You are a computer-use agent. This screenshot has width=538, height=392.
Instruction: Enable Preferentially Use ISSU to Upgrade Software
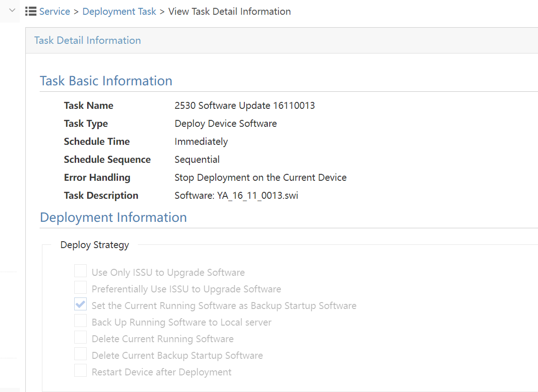click(x=81, y=288)
